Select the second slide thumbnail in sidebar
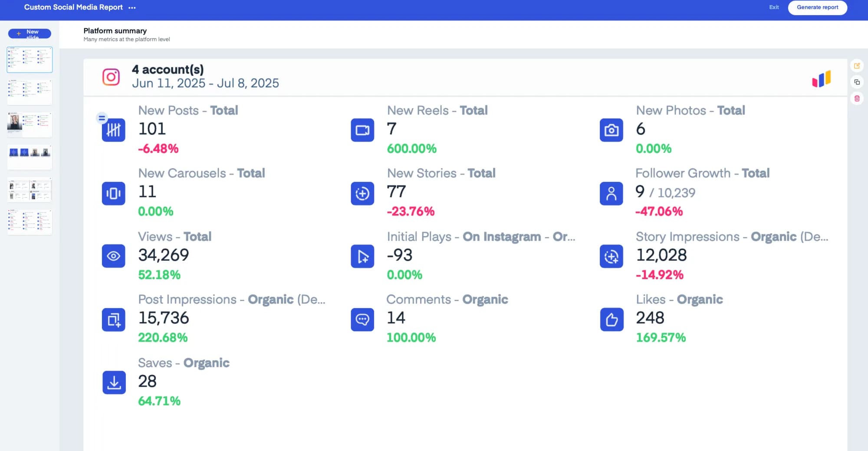 click(30, 92)
